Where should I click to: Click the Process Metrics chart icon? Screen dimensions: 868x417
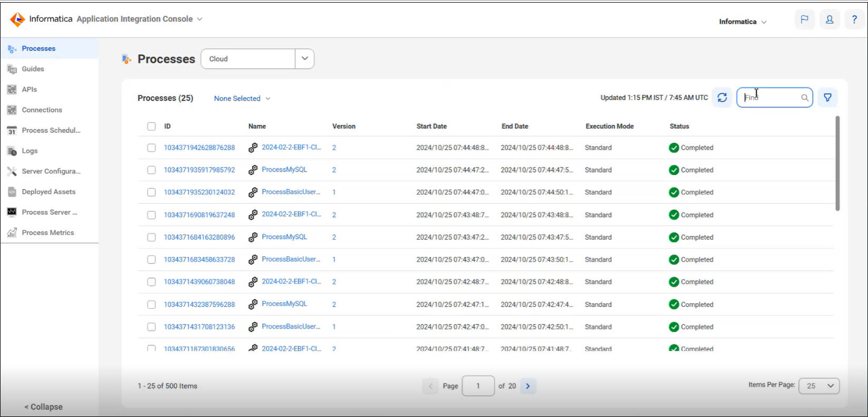[12, 233]
